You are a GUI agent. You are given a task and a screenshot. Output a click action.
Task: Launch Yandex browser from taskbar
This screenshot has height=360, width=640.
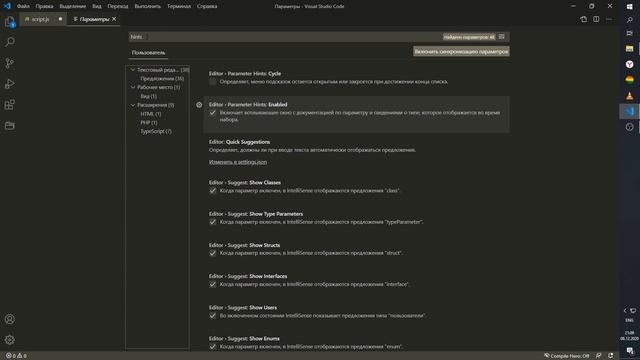point(629,64)
